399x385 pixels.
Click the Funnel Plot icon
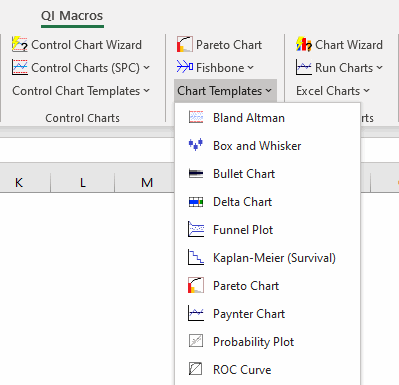(196, 229)
